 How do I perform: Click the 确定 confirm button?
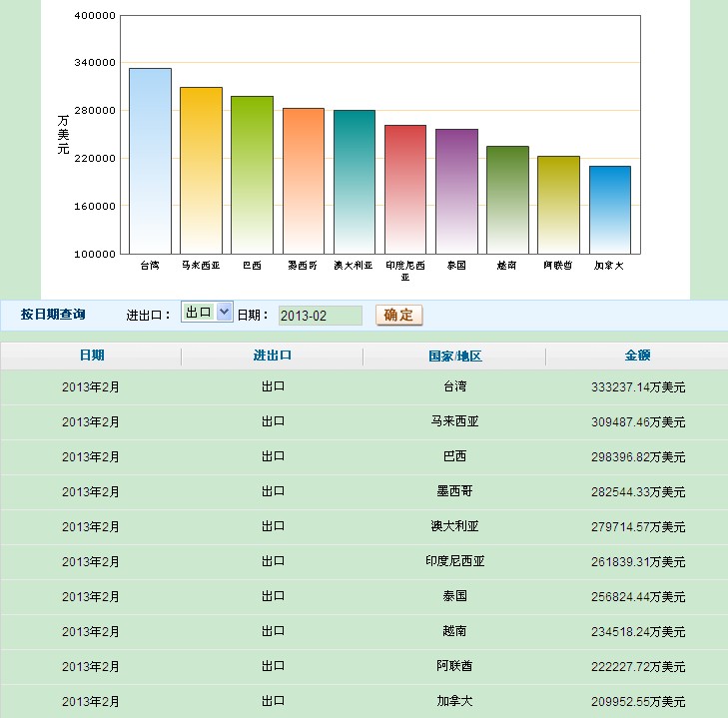coord(398,315)
